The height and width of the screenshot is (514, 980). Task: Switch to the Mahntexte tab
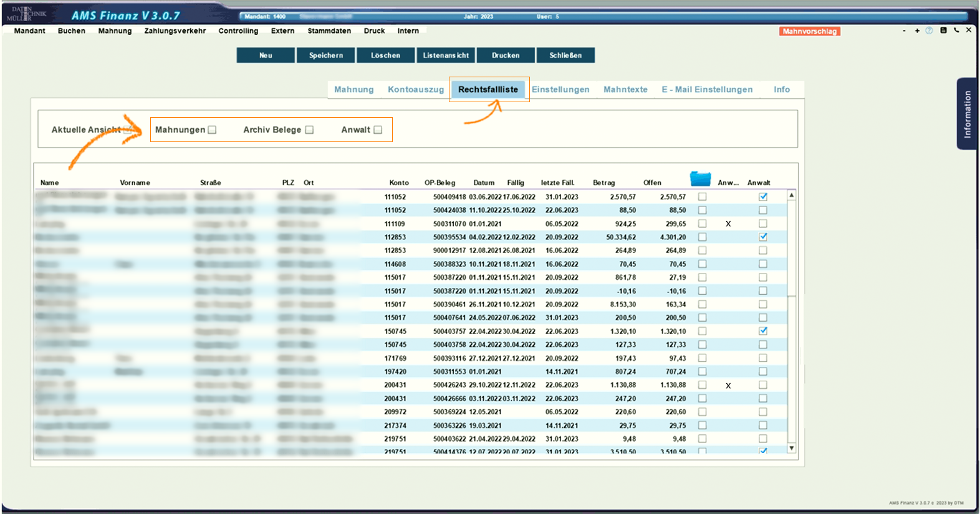click(625, 90)
